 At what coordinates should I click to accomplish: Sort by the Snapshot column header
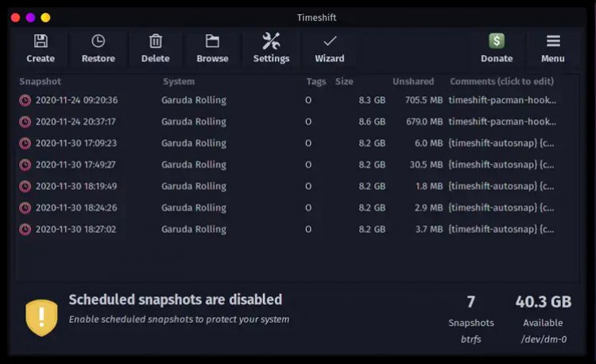point(40,81)
